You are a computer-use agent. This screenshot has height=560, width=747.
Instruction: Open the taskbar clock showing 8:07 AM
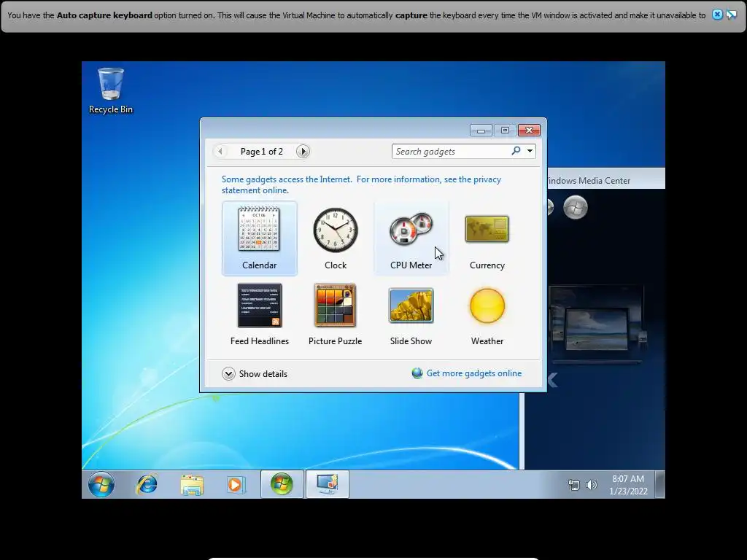[628, 485]
